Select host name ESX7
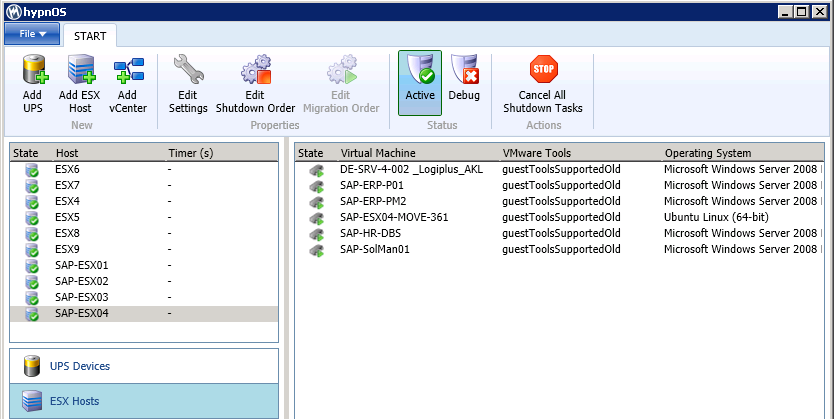834x419 pixels. coord(67,186)
